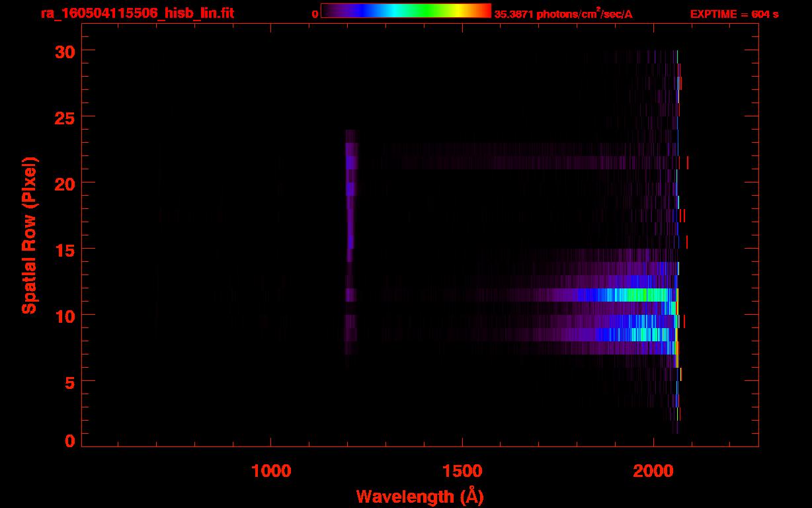Click the green spectral peak in row 11

(x=647, y=295)
